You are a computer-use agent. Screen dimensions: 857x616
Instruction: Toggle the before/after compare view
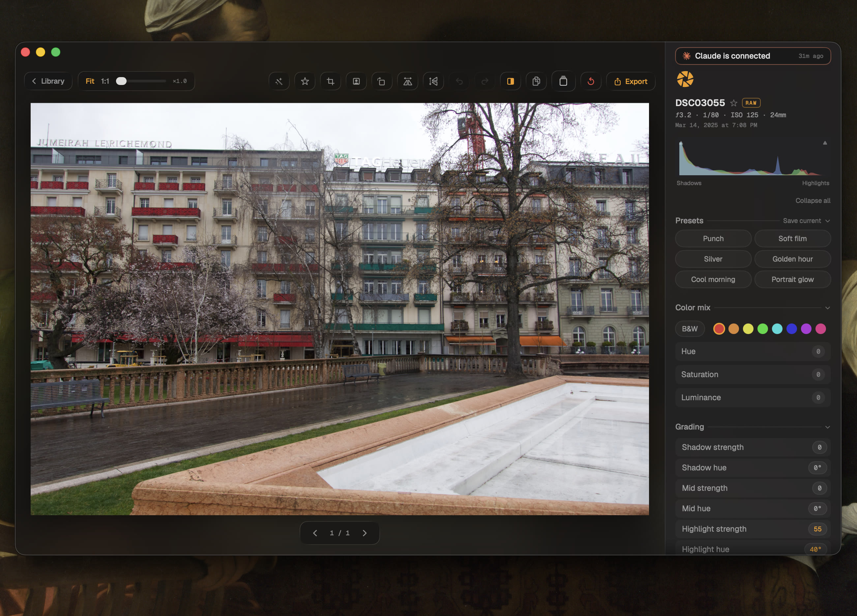tap(510, 81)
